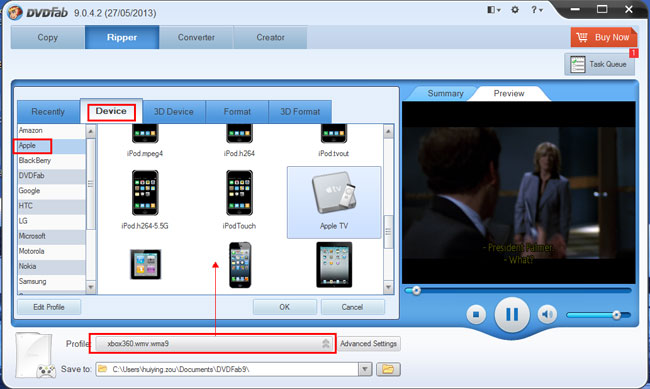650x389 pixels.
Task: Switch to the Ripper module tab
Action: 122,37
